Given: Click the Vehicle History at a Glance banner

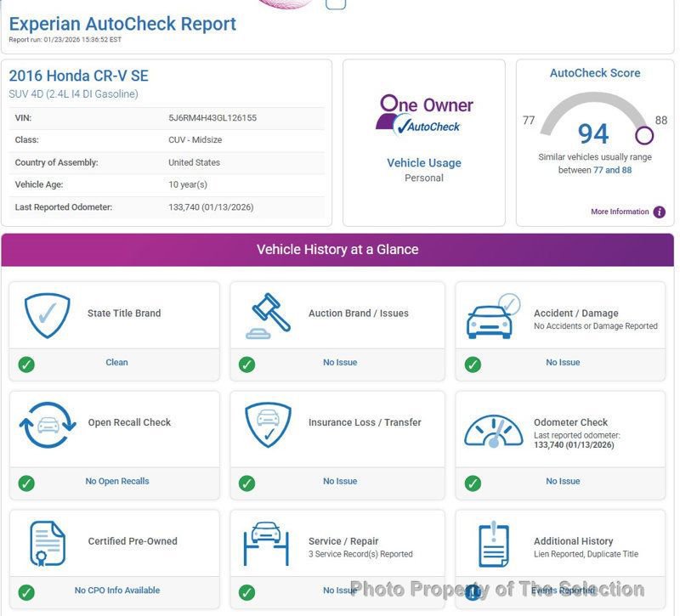Looking at the screenshot, I should [x=337, y=250].
